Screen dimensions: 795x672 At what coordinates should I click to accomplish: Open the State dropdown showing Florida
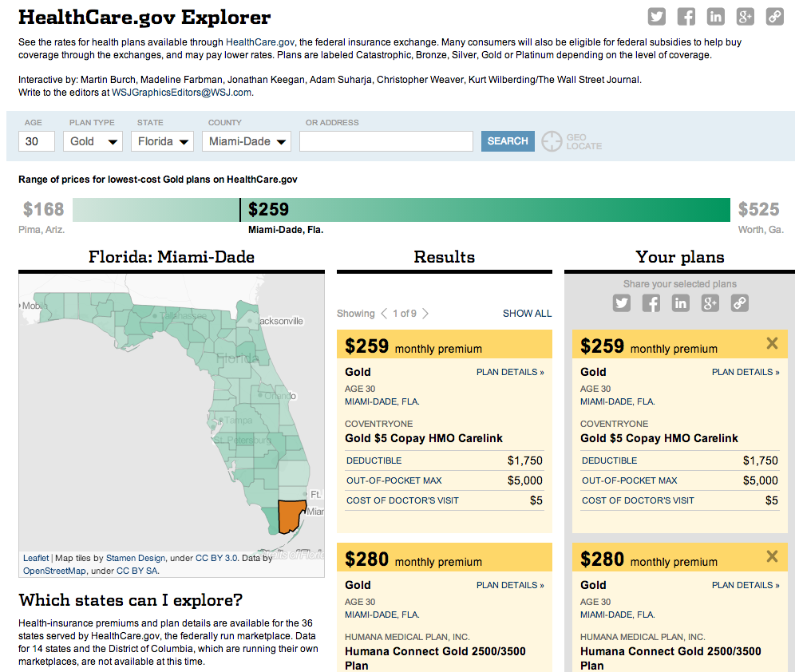click(x=162, y=141)
